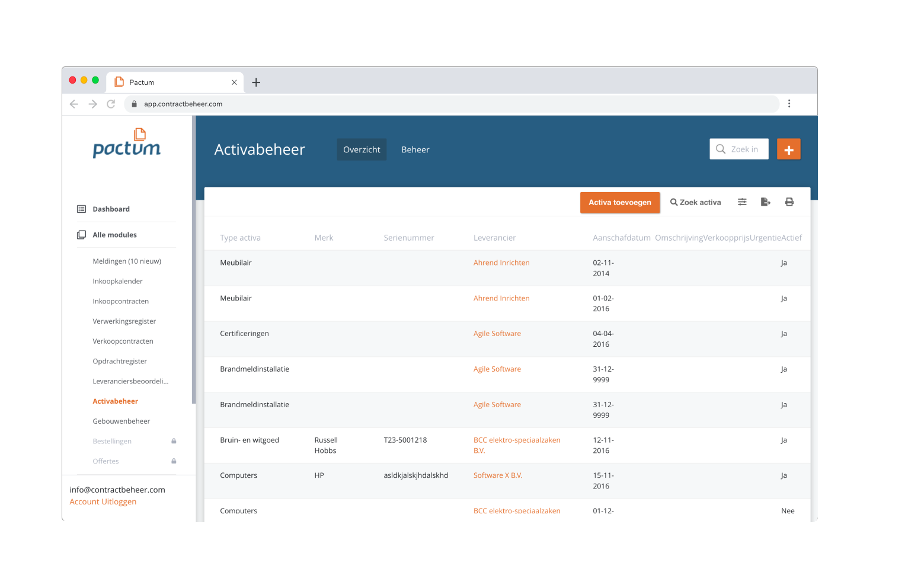Open a new browser tab

click(x=256, y=82)
